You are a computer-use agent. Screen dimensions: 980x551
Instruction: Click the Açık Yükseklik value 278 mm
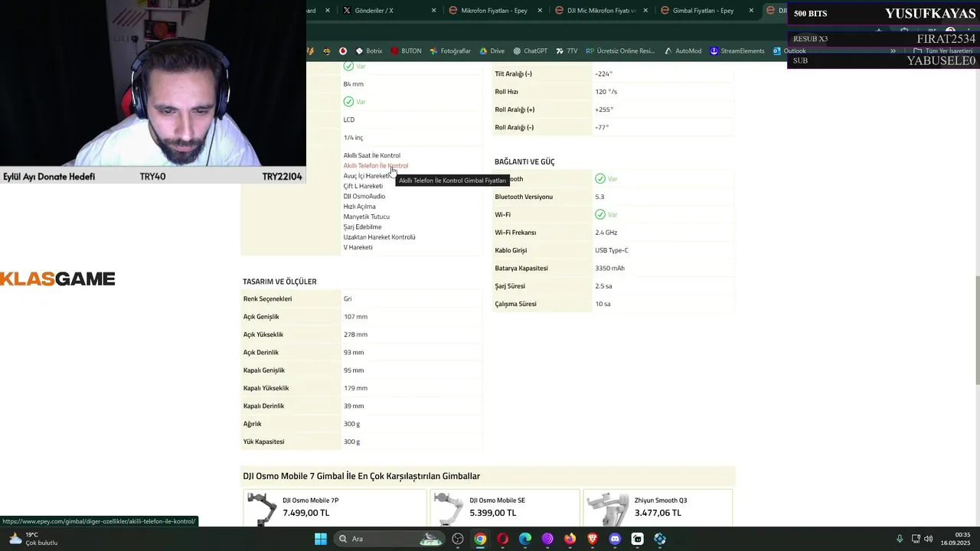point(355,334)
